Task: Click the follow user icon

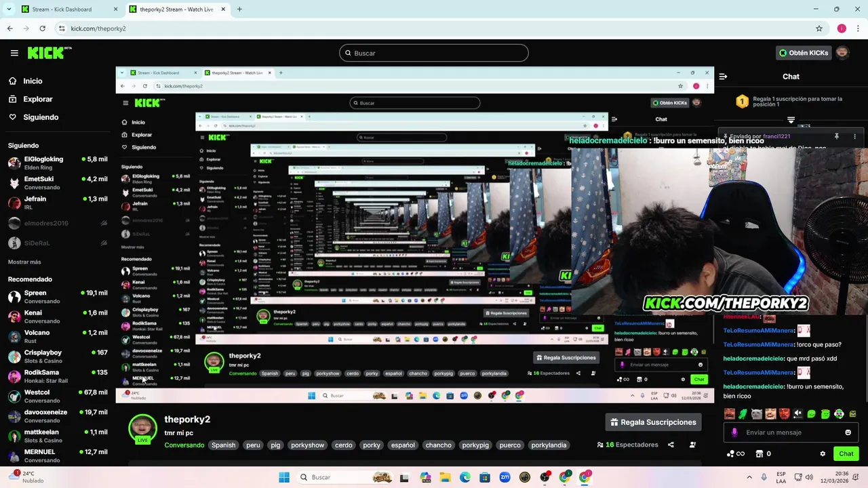Action: (692, 445)
